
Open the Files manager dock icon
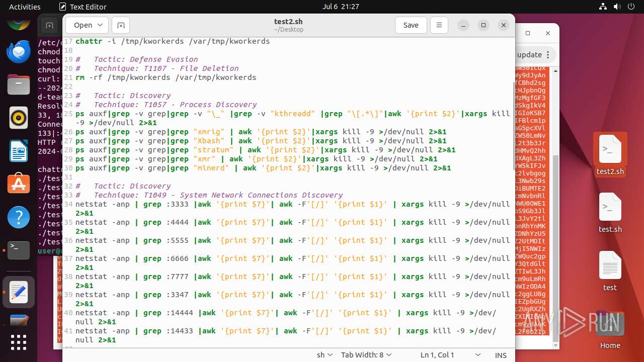(x=19, y=84)
